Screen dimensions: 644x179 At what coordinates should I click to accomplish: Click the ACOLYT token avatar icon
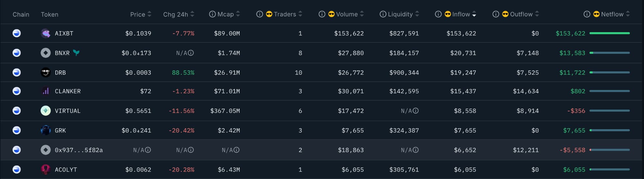[x=45, y=170]
